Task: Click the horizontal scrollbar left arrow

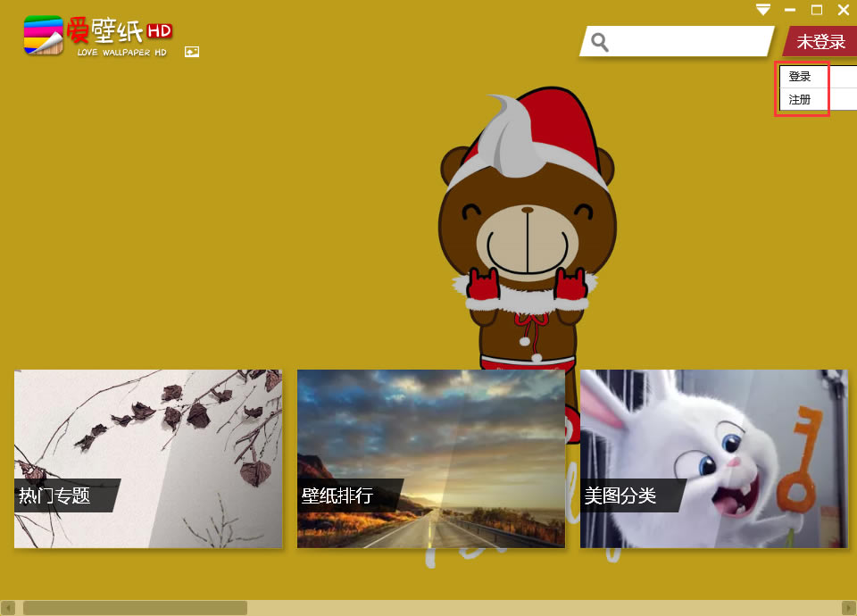Action: click(8, 608)
